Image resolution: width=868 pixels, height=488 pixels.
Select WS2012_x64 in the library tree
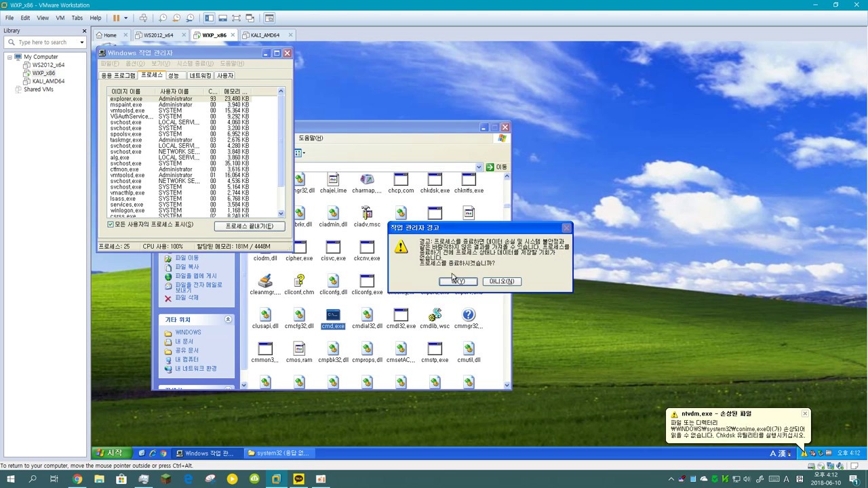(x=48, y=65)
